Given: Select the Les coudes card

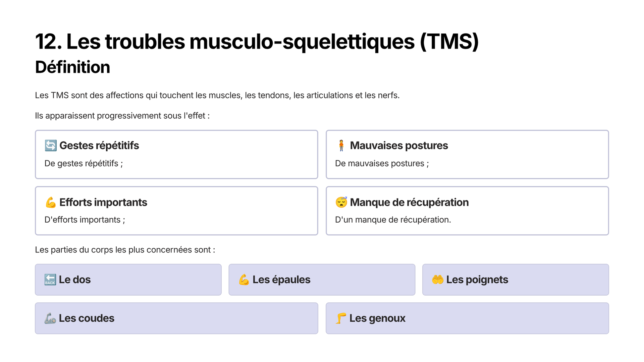Looking at the screenshot, I should coord(176,318).
